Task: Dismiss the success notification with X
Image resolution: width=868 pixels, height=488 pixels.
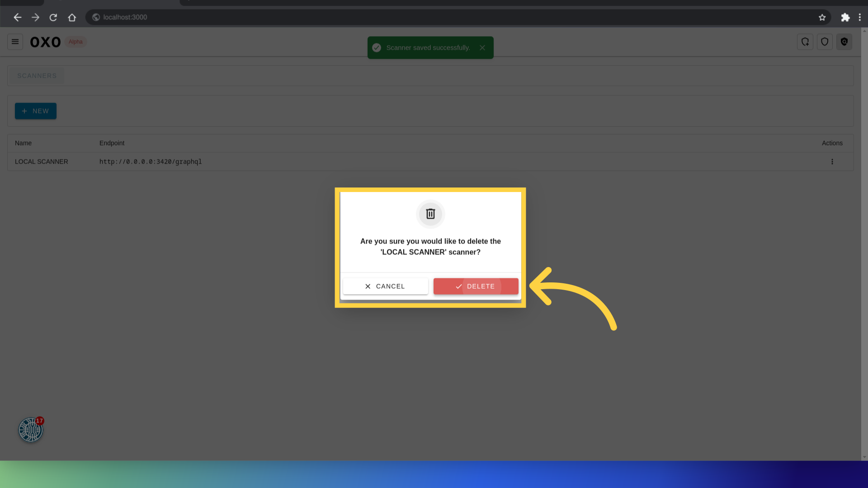Action: [x=482, y=47]
